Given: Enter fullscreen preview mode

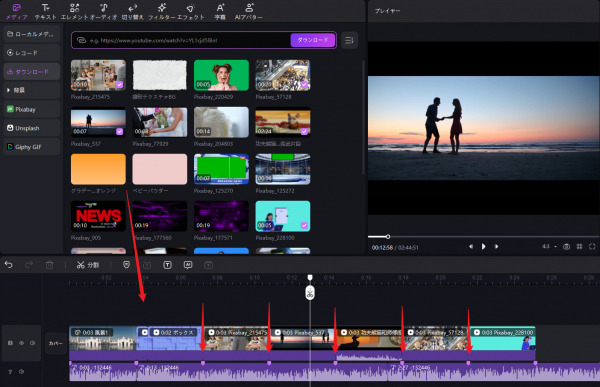Looking at the screenshot, I should pyautogui.click(x=592, y=247).
